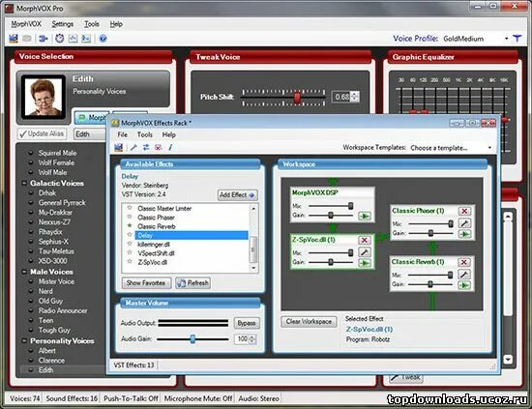Click the green arrow on Classic Reverb (1)
The image size is (532, 409).
coord(463,285)
